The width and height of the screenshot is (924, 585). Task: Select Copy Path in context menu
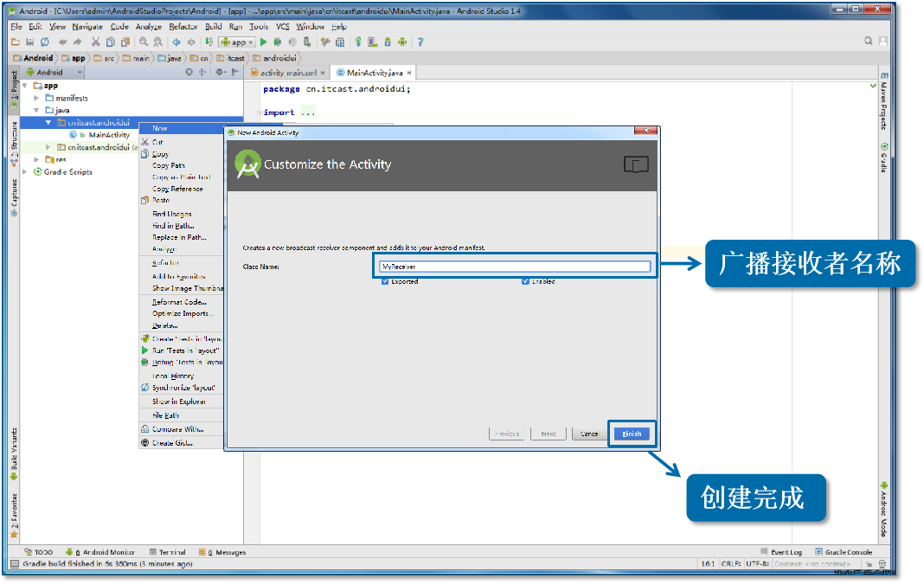click(169, 165)
